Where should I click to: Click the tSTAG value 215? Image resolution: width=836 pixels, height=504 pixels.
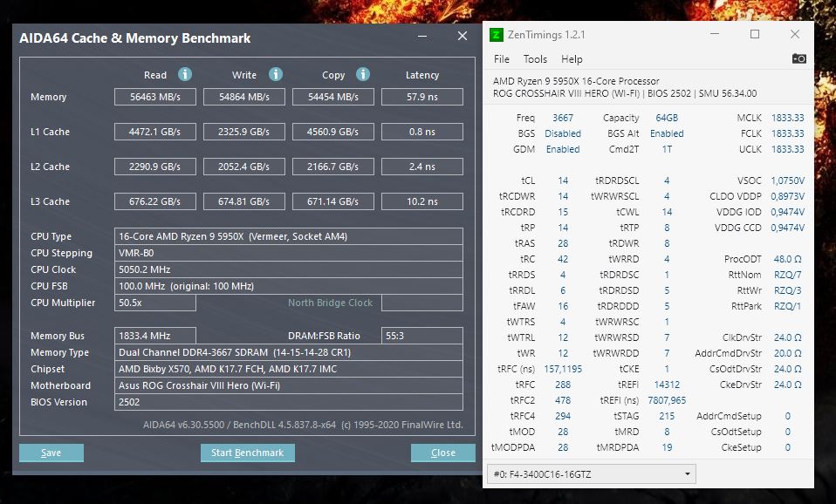coord(667,416)
